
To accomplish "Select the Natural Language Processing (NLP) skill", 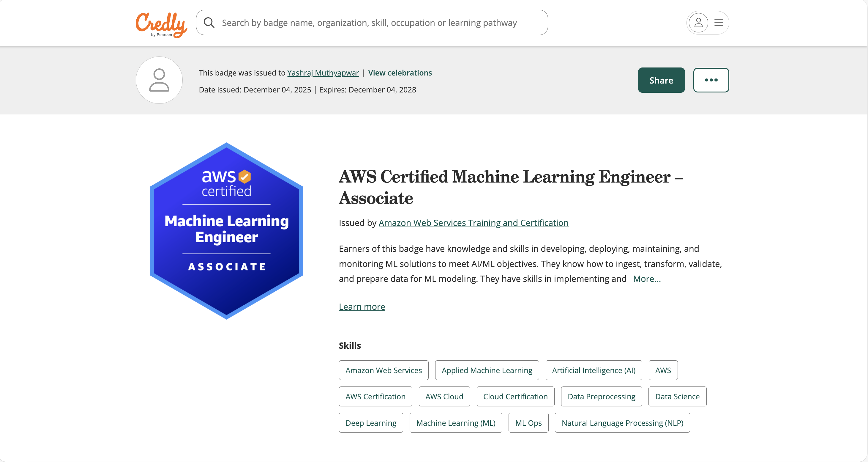I will click(x=622, y=422).
